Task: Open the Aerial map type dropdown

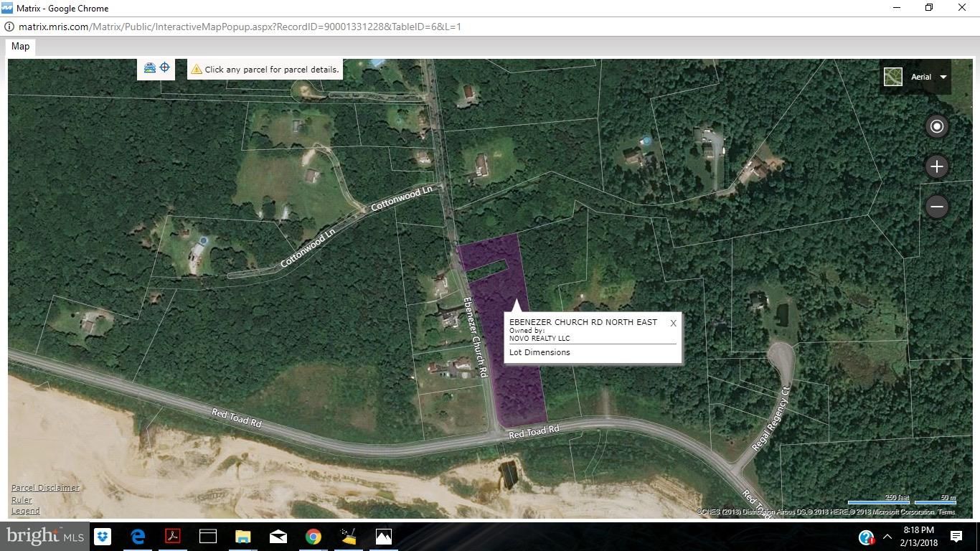Action: pyautogui.click(x=943, y=76)
